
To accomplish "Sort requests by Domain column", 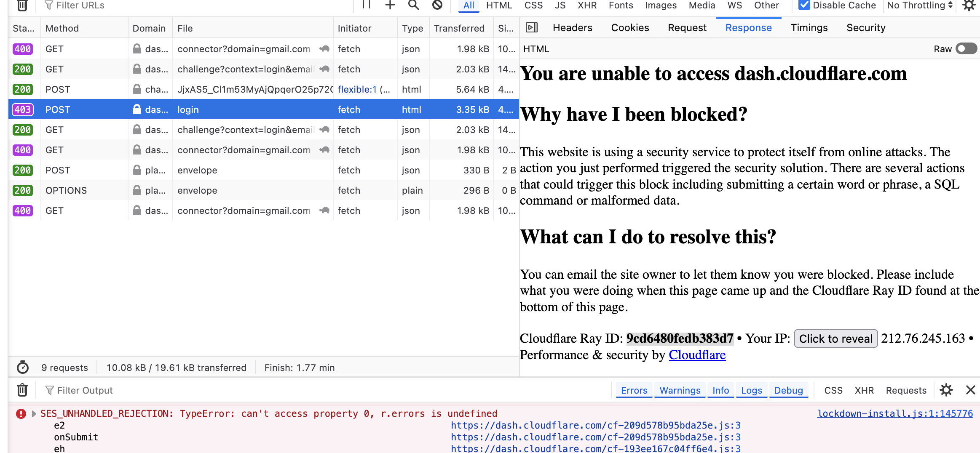I will point(150,28).
